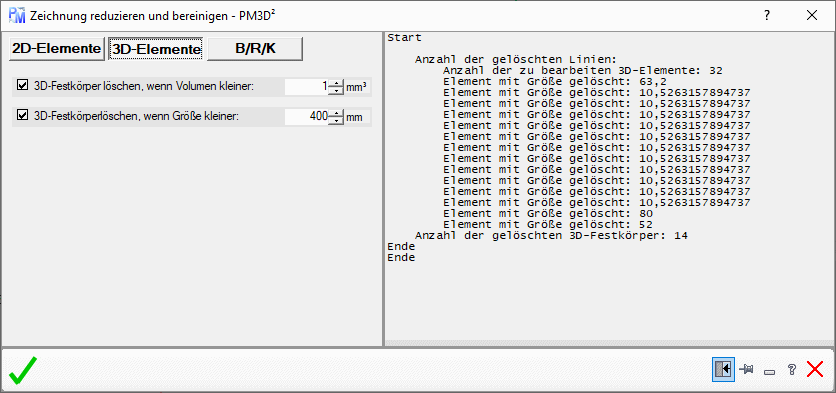This screenshot has width=836, height=393.
Task: Click the size threshold field showing 400
Action: tap(306, 117)
